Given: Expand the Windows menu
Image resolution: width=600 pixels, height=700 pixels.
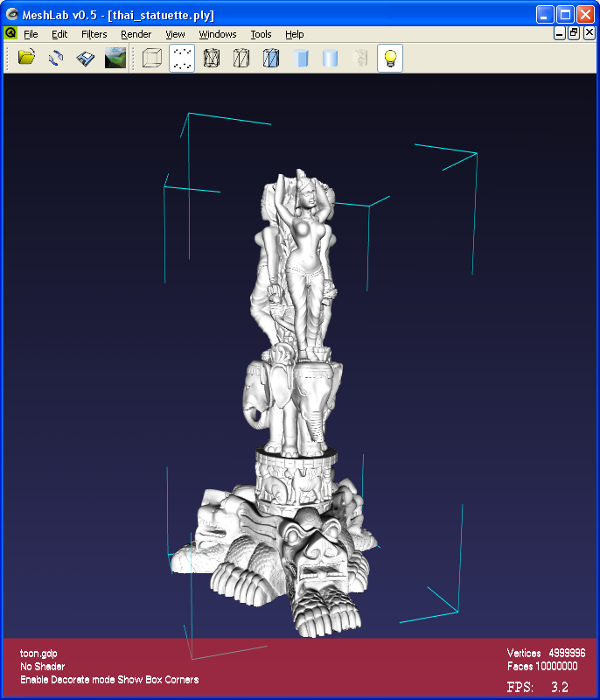Looking at the screenshot, I should 217,34.
